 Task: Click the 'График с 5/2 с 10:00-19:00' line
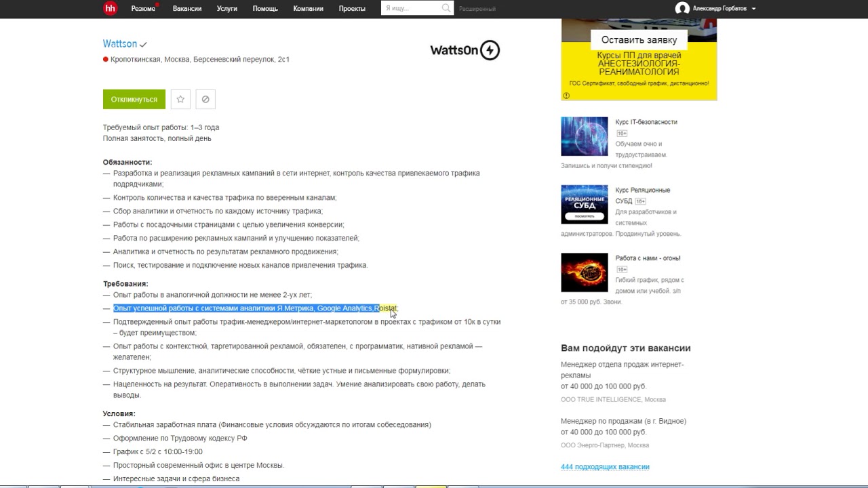coord(158,452)
